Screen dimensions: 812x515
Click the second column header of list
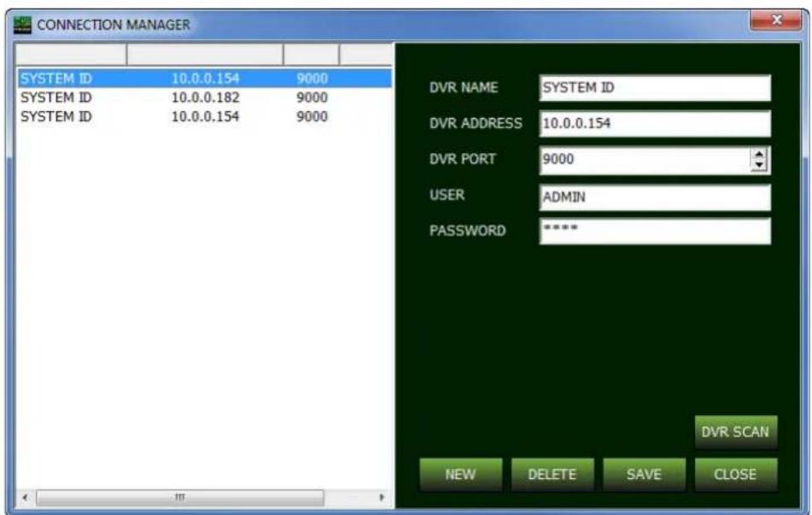click(x=205, y=55)
